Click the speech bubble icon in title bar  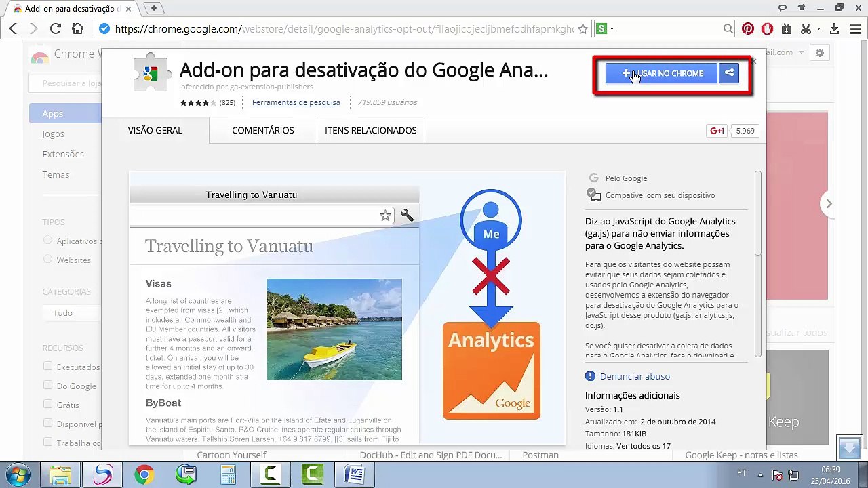[x=783, y=8]
